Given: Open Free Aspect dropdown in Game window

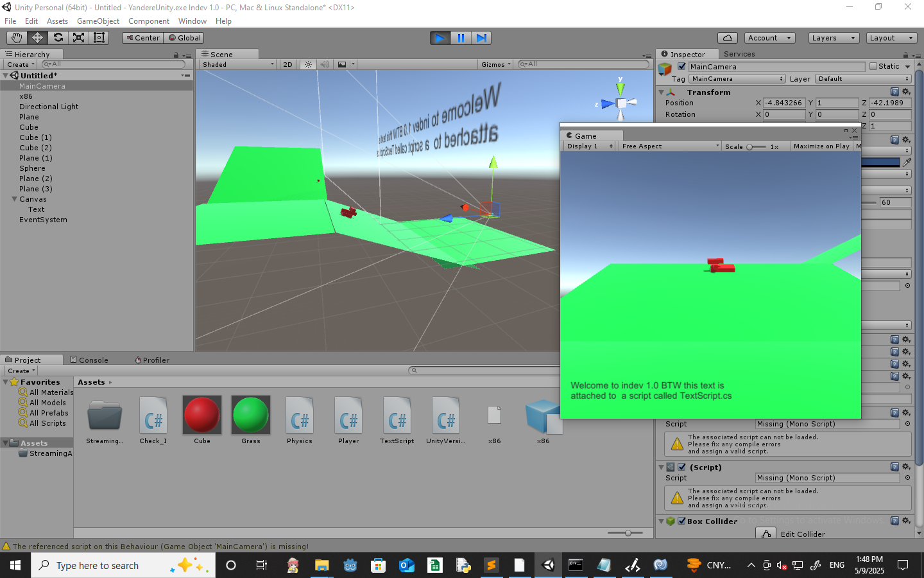Looking at the screenshot, I should pos(671,146).
